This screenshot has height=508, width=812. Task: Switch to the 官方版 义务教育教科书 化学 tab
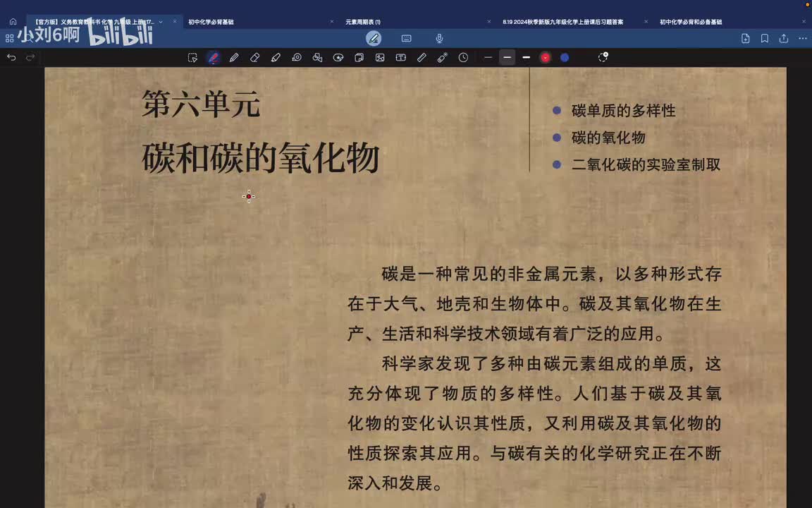[94, 22]
